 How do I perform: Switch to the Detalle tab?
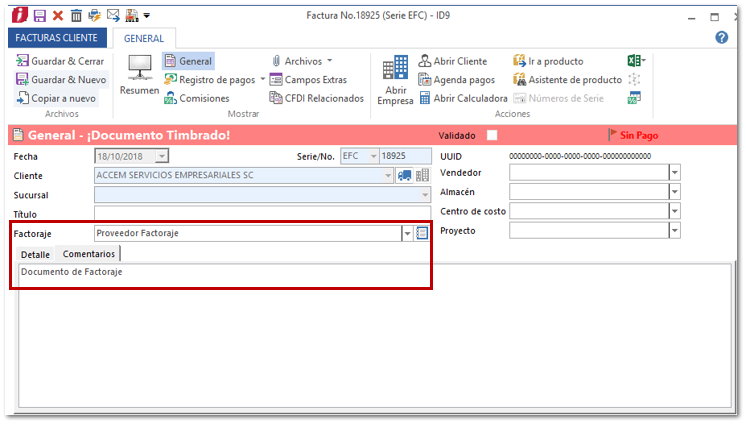pos(35,255)
